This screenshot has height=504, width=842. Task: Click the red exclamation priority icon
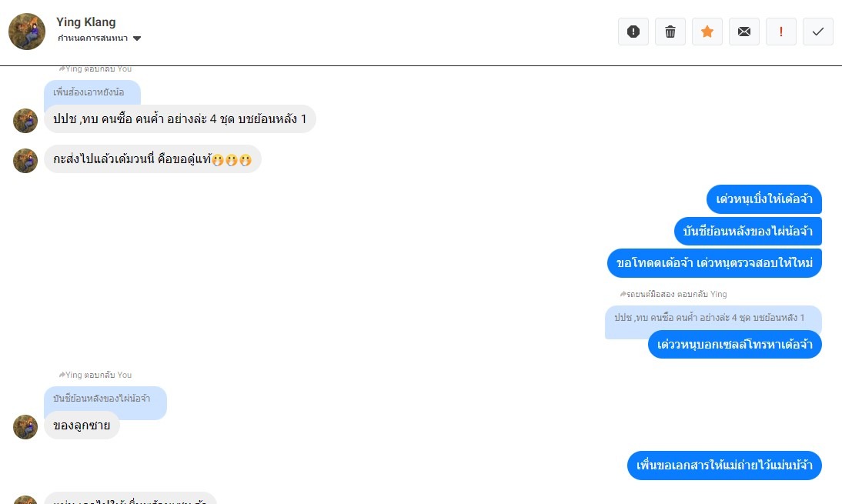tap(780, 32)
